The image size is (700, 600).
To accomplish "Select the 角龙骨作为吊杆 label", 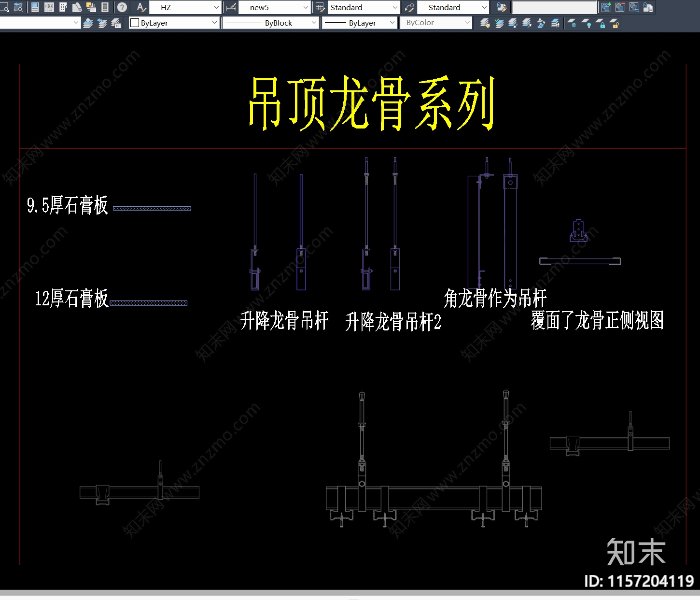I will tap(495, 298).
